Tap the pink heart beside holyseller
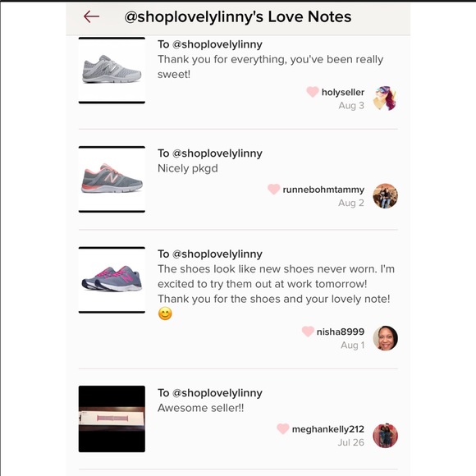Viewport: 476px width, 476px height. (x=313, y=92)
